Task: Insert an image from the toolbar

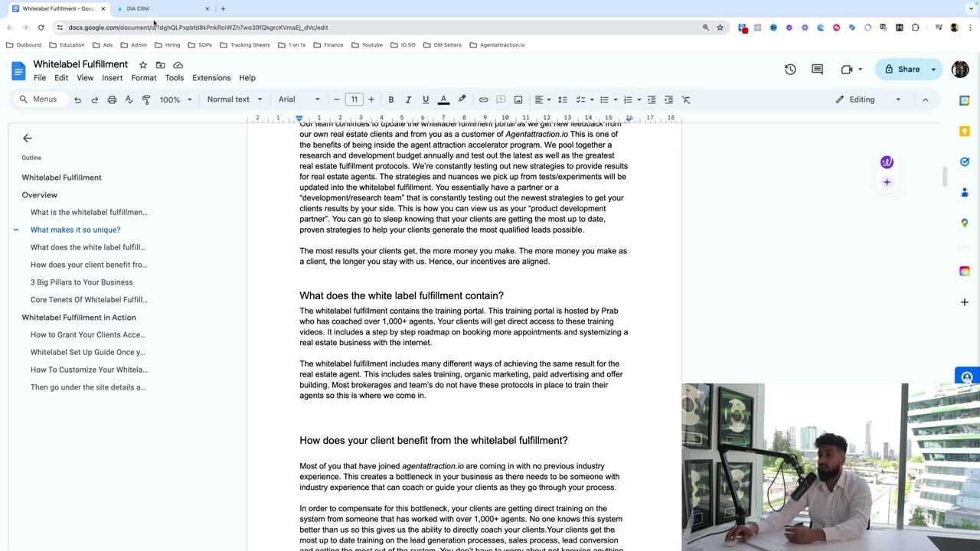Action: tap(518, 99)
